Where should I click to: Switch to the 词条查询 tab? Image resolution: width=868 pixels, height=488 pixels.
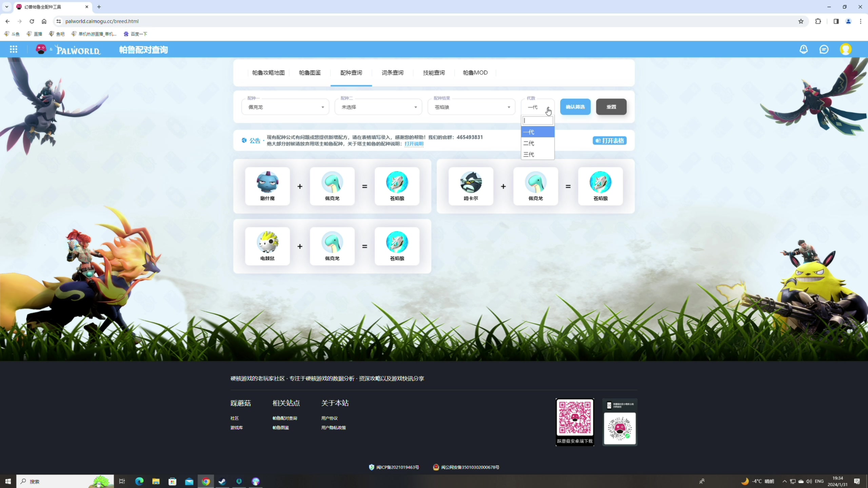coord(393,73)
